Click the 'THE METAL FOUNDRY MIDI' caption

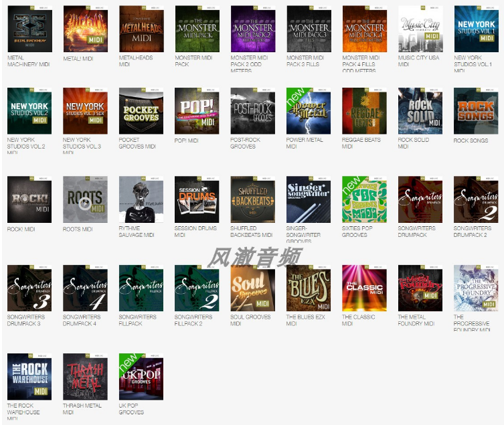(416, 320)
